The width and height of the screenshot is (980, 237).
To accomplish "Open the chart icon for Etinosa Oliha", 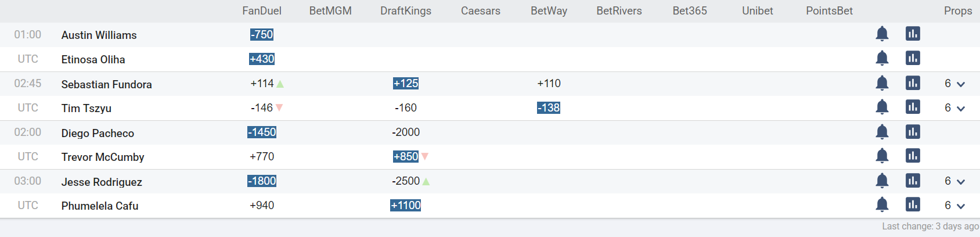I will (913, 58).
